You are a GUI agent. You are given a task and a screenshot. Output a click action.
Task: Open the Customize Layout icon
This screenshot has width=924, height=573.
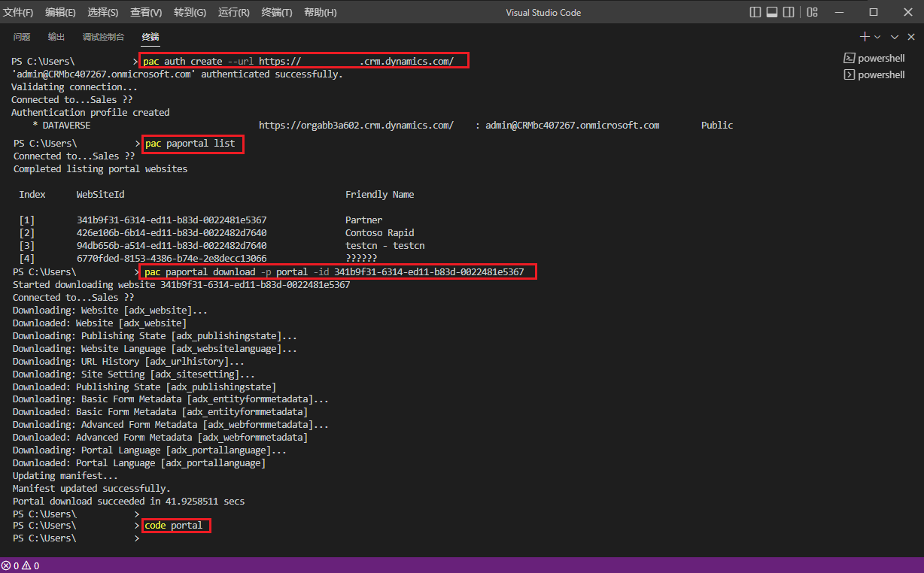[x=811, y=12]
